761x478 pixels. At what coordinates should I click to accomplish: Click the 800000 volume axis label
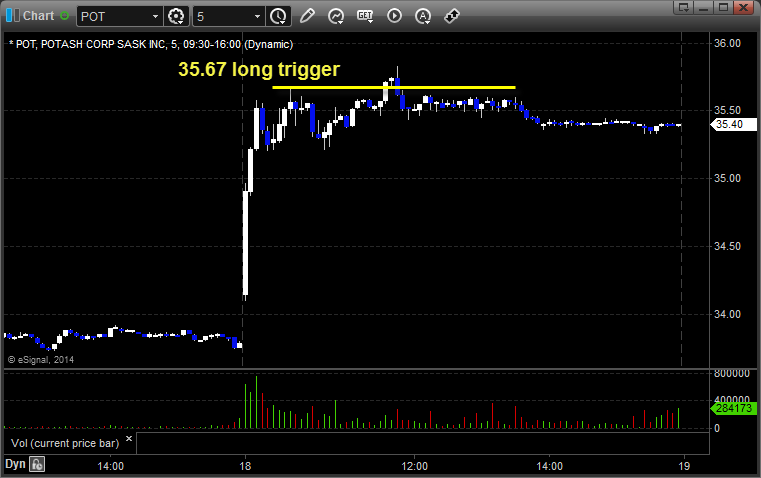pos(732,374)
